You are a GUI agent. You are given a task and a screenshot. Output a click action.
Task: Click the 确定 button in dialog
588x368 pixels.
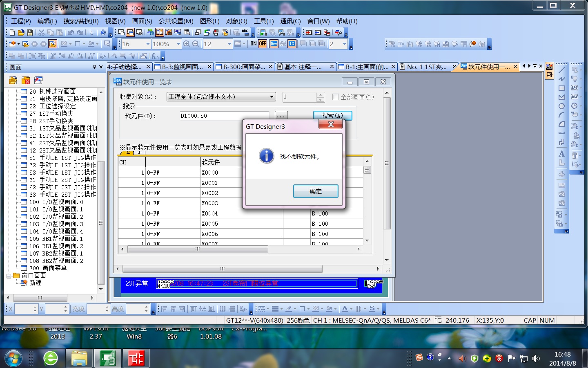pyautogui.click(x=316, y=191)
